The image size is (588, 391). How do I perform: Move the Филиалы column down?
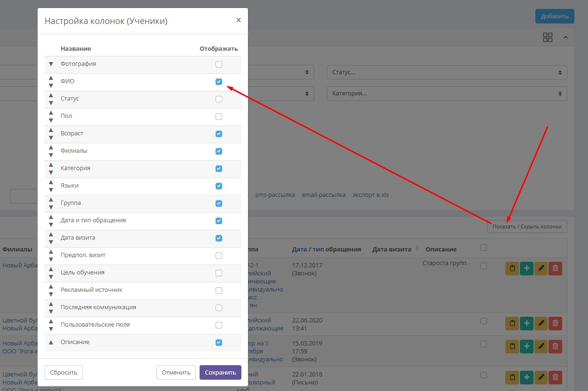(x=51, y=155)
